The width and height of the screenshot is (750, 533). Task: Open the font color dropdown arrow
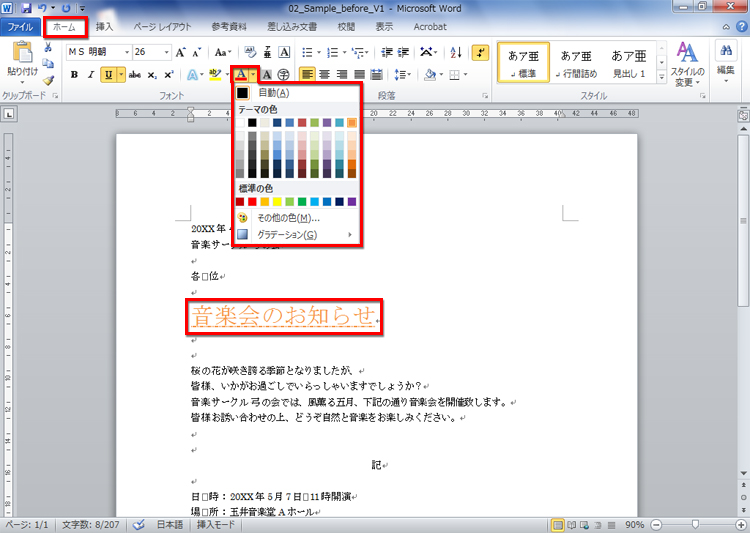click(x=253, y=75)
